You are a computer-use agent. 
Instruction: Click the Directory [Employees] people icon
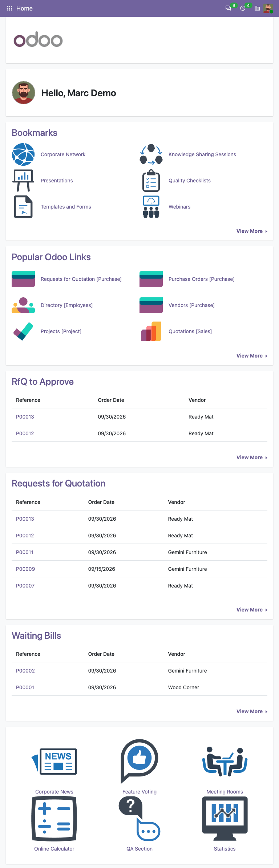tap(23, 305)
